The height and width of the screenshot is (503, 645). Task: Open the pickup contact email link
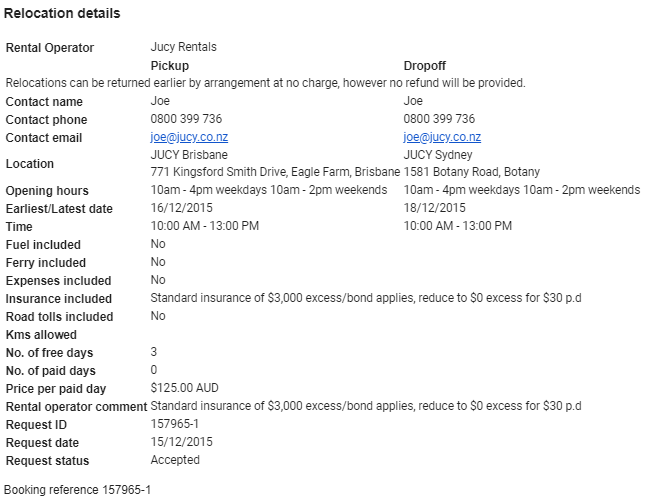[189, 137]
